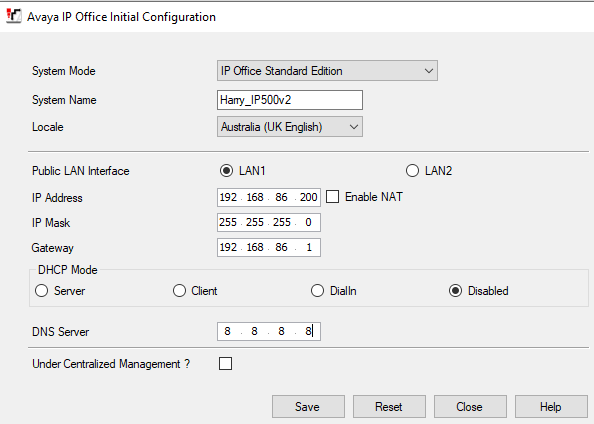The width and height of the screenshot is (594, 424).
Task: Click the IP Address last octet 200
Action: click(x=309, y=197)
